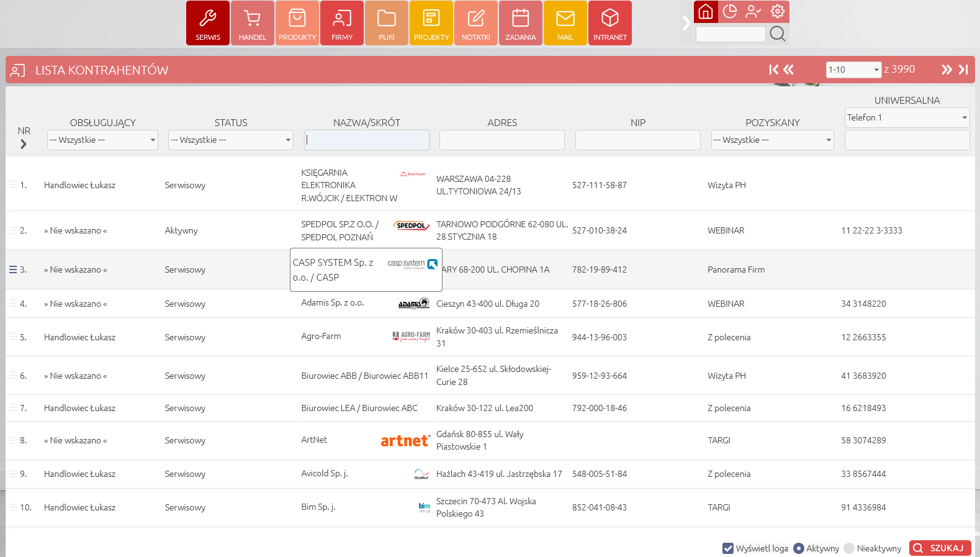Open the INTRANET menu tab
This screenshot has height=557, width=980.
point(610,23)
